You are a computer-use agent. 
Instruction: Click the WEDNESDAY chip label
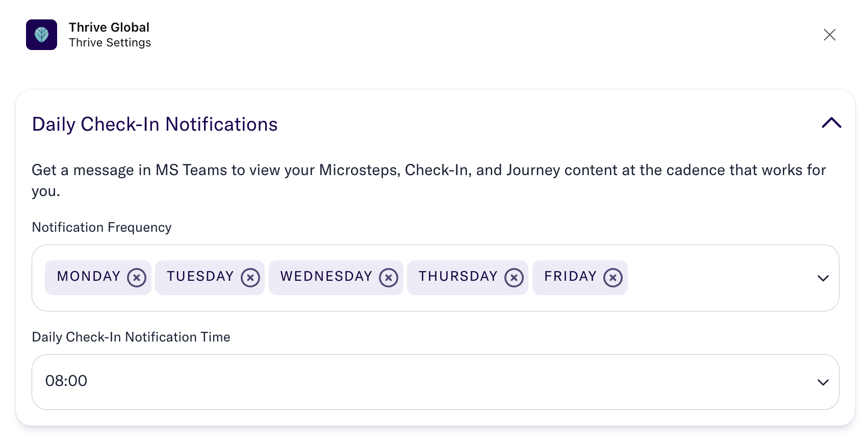[x=326, y=277]
